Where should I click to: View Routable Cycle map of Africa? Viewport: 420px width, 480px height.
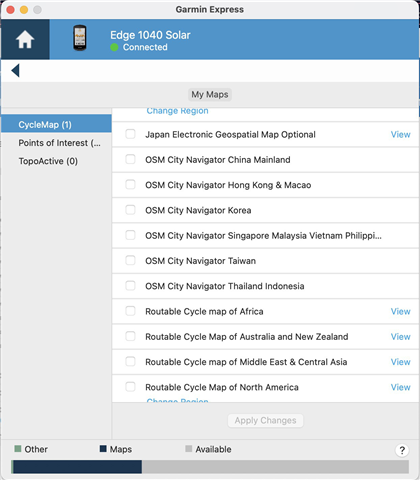[x=400, y=311]
